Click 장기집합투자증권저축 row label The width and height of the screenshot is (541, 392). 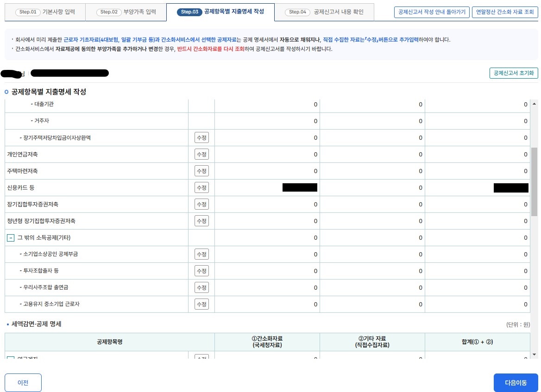tap(33, 204)
